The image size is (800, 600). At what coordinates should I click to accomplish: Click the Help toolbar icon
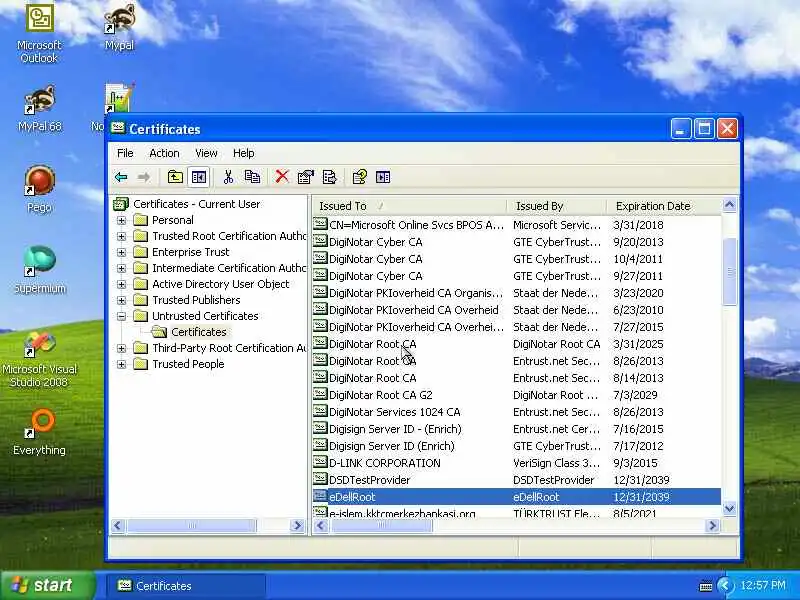click(359, 177)
